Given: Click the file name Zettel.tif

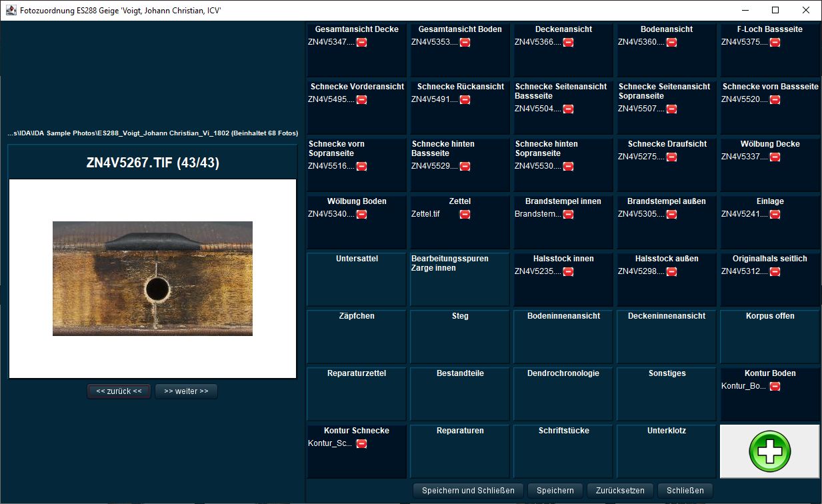Looking at the screenshot, I should click(425, 215).
